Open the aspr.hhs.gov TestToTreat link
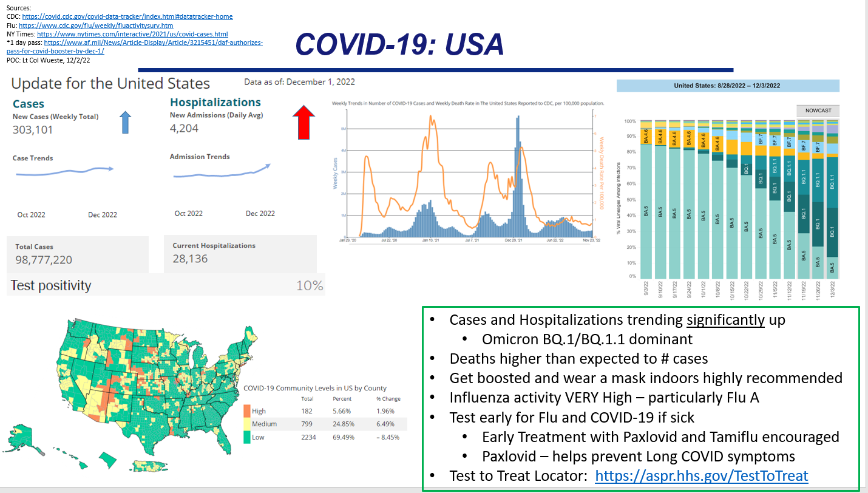The width and height of the screenshot is (868, 493). 701,475
